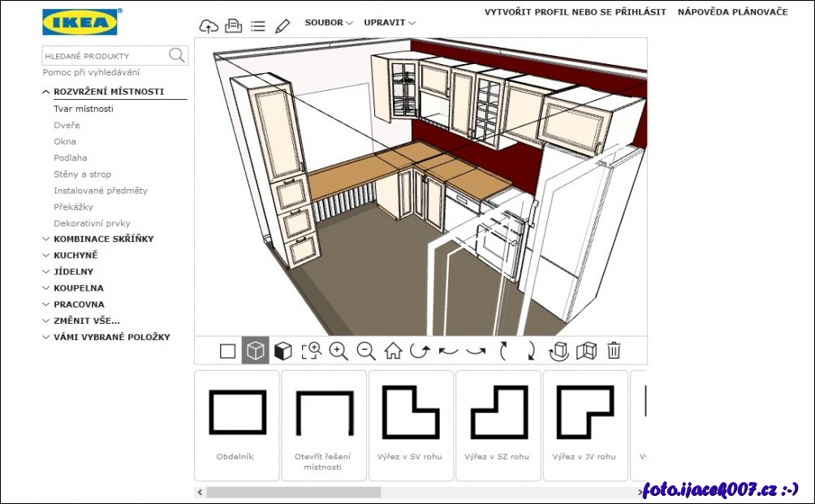This screenshot has width=815, height=504.
Task: Switch to 2D flat view square
Action: point(228,351)
